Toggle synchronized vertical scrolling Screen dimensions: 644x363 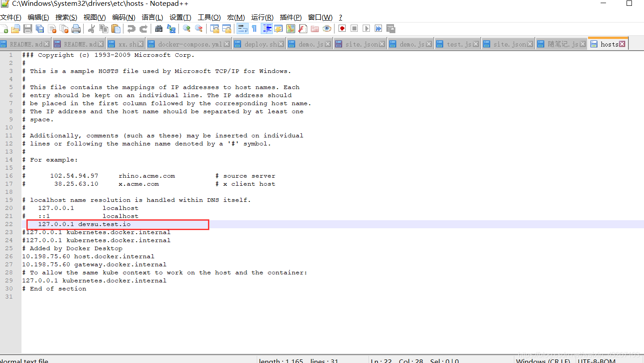[x=215, y=29]
